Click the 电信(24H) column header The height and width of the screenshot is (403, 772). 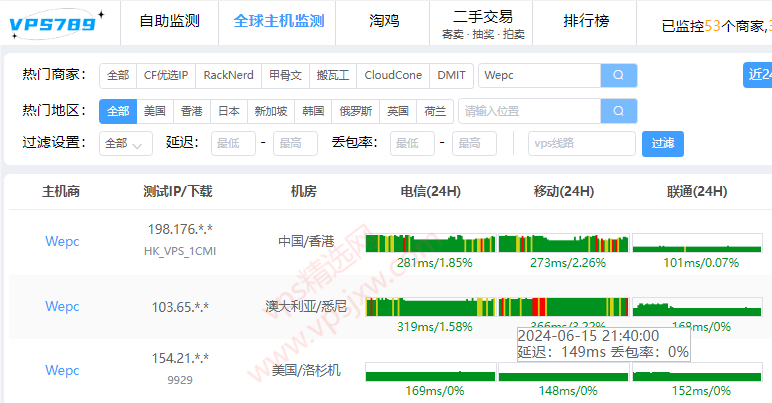tap(431, 191)
